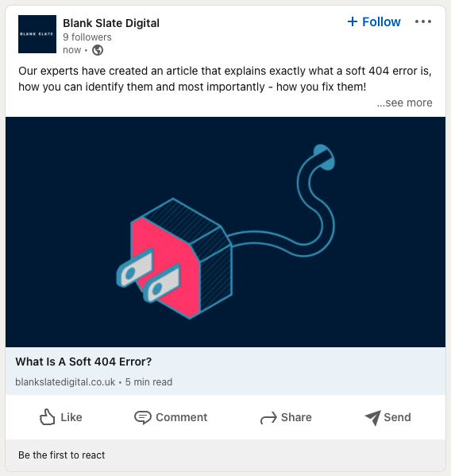Click the paper plane Send icon
Image resolution: width=451 pixels, height=476 pixels.
pyautogui.click(x=372, y=418)
